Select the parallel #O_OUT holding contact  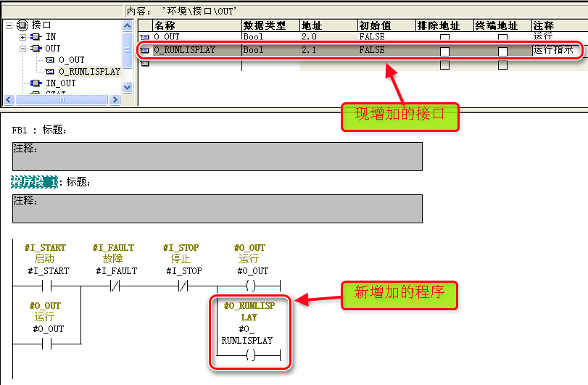point(47,344)
